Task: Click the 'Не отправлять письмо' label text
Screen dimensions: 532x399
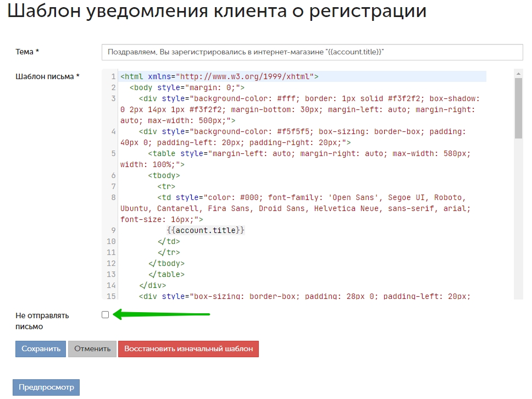Action: [x=42, y=321]
